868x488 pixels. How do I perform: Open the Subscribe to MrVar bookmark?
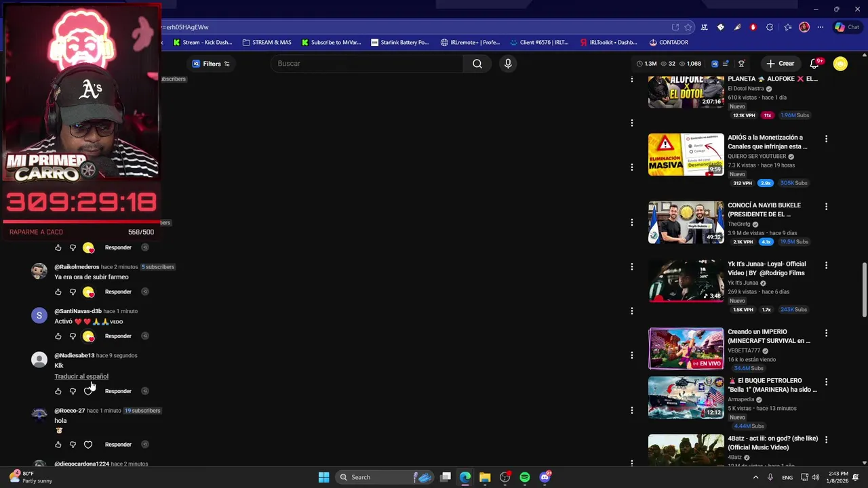[x=332, y=42]
